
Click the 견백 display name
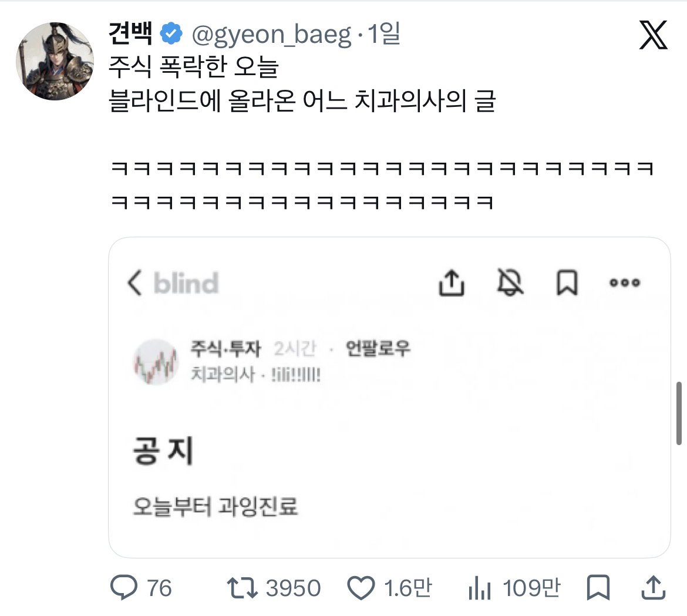(130, 33)
